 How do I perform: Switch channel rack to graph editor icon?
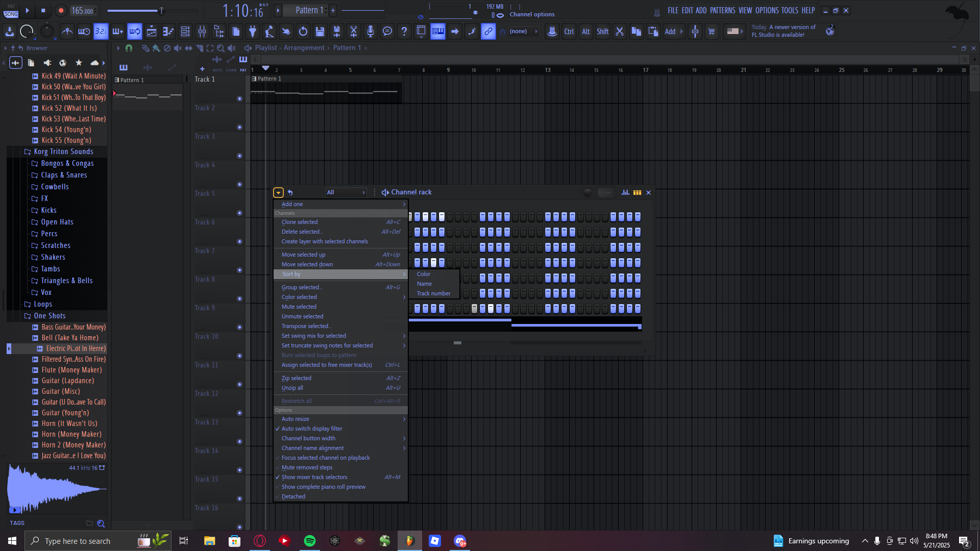click(x=625, y=192)
